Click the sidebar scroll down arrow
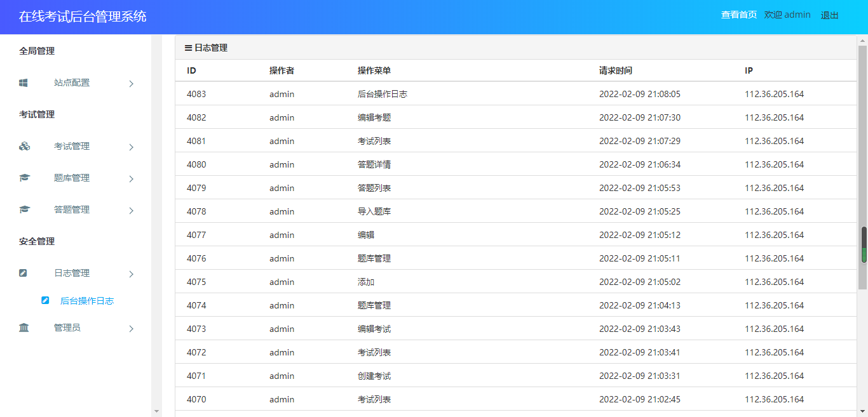Viewport: 868px width, 417px height. click(x=156, y=411)
